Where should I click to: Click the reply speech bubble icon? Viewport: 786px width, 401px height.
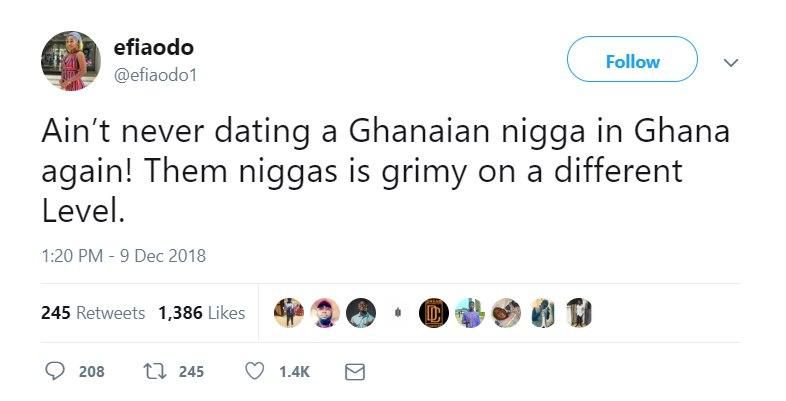pyautogui.click(x=55, y=371)
